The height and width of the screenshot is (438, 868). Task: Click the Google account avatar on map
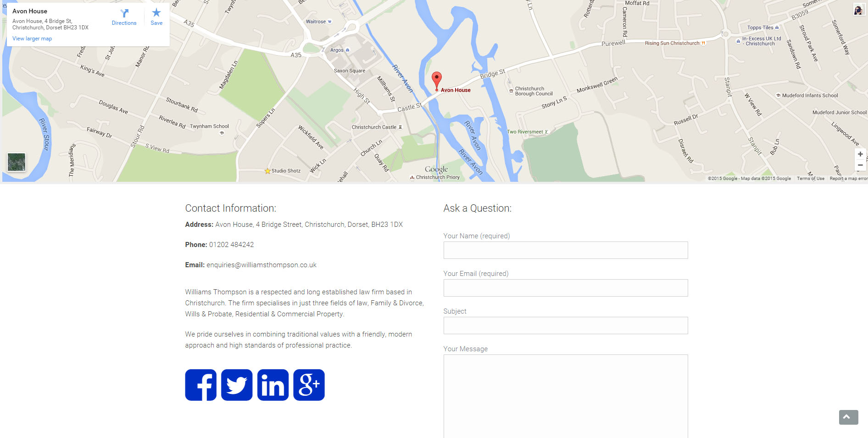858,10
